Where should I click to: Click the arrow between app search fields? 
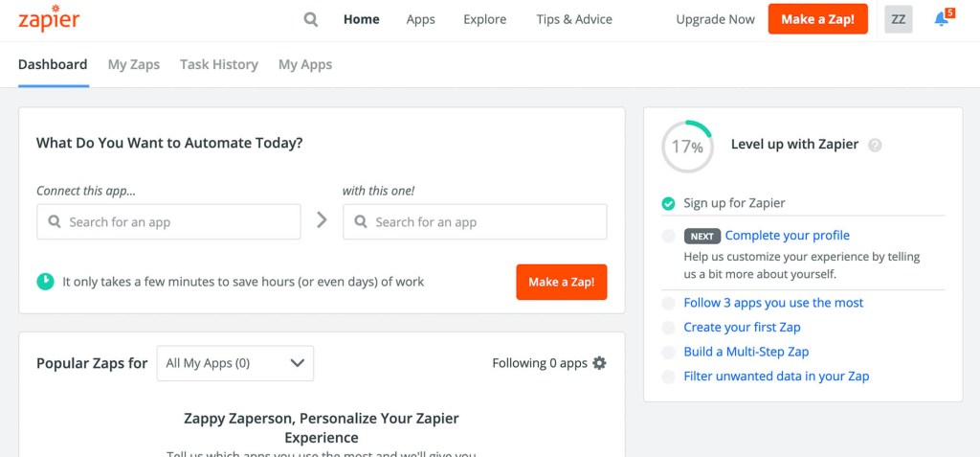point(322,220)
